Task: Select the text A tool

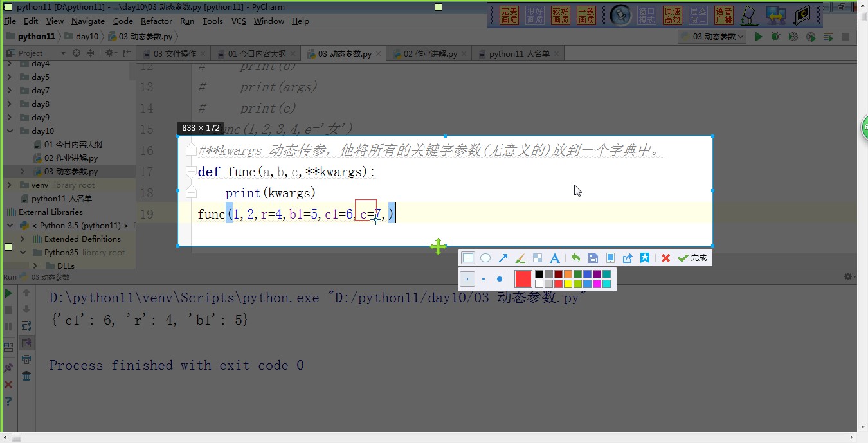Action: [554, 258]
